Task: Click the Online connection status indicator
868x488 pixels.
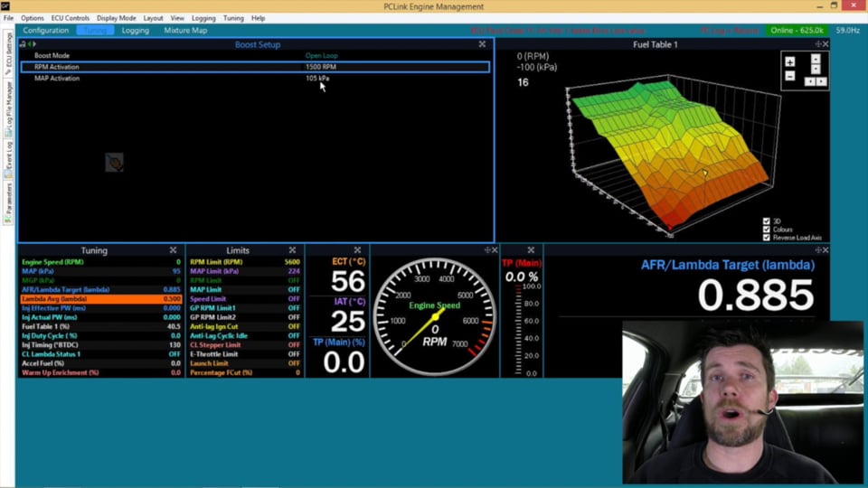Action: point(797,31)
